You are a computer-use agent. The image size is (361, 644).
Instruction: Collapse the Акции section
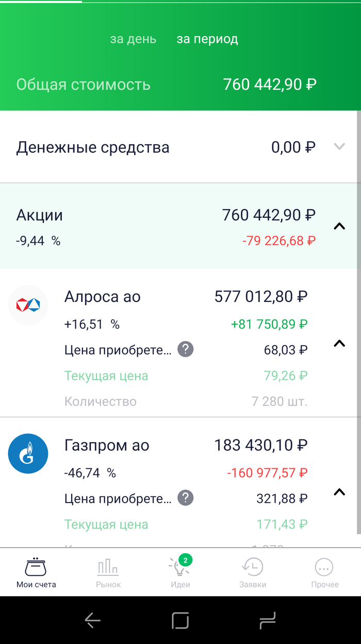(339, 226)
